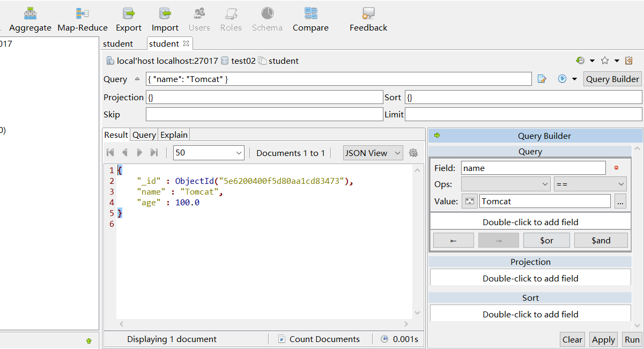The image size is (644, 349).
Task: Go to the previous results page
Action: [124, 152]
